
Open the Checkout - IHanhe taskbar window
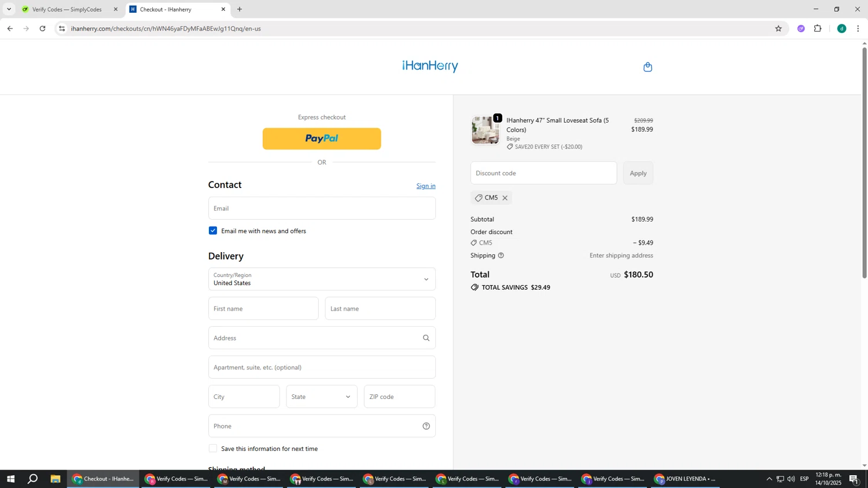point(103,479)
